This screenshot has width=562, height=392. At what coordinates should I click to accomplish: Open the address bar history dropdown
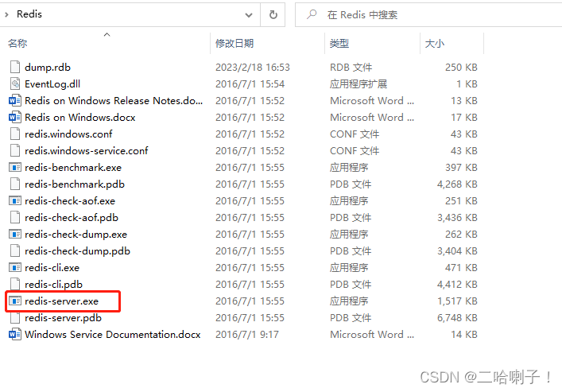tap(248, 14)
